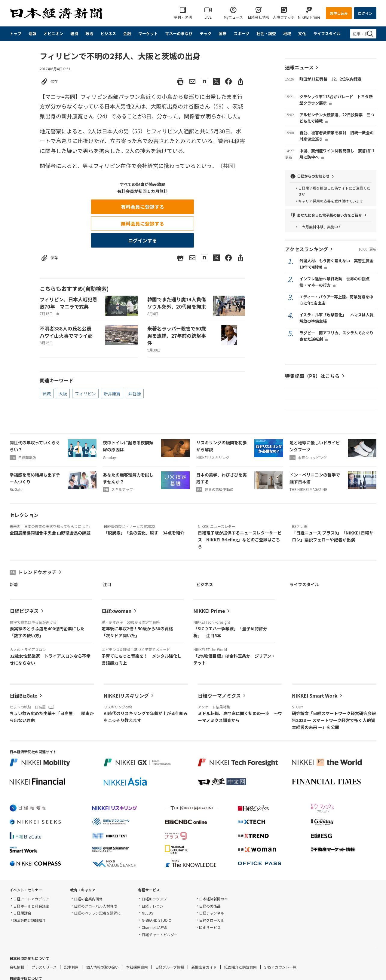Open thumbnail for UX検定 基礎 promo
The image size is (386, 980).
click(x=175, y=480)
